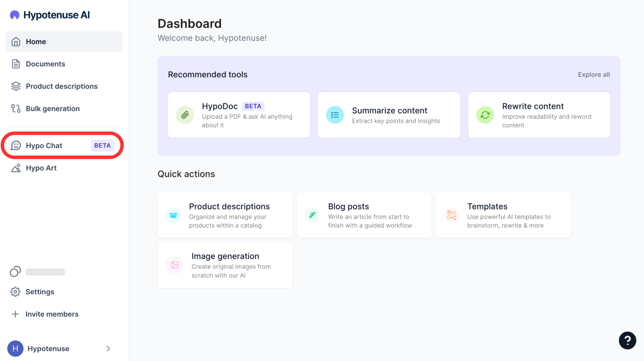Click the Explore all link
This screenshot has height=361, width=644.
coord(594,75)
